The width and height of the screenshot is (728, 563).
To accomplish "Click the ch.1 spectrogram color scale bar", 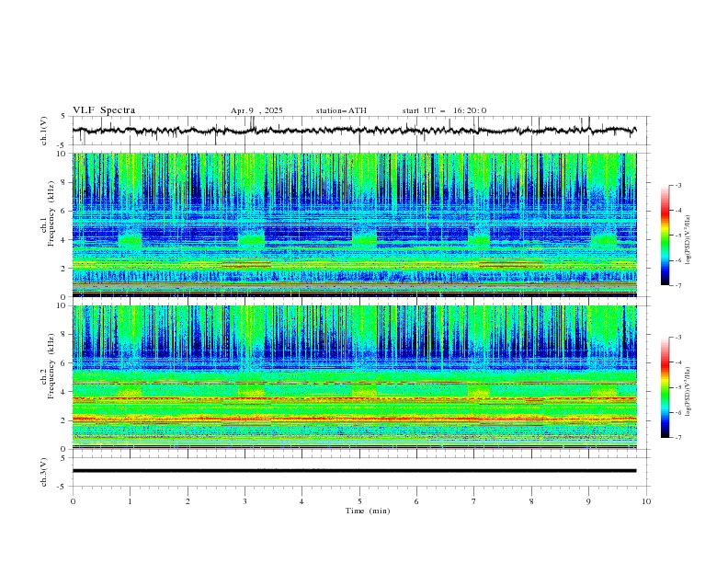I will tap(665, 236).
